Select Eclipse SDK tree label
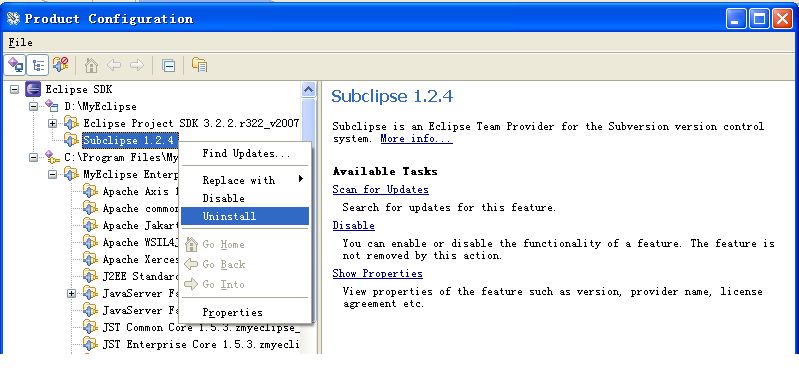This screenshot has height=384, width=799. [x=78, y=90]
